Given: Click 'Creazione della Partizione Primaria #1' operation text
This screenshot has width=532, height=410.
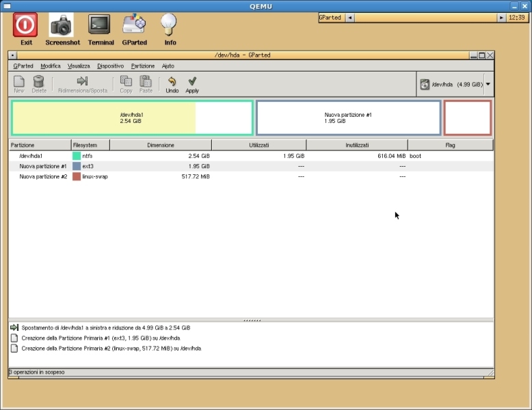Looking at the screenshot, I should [101, 338].
